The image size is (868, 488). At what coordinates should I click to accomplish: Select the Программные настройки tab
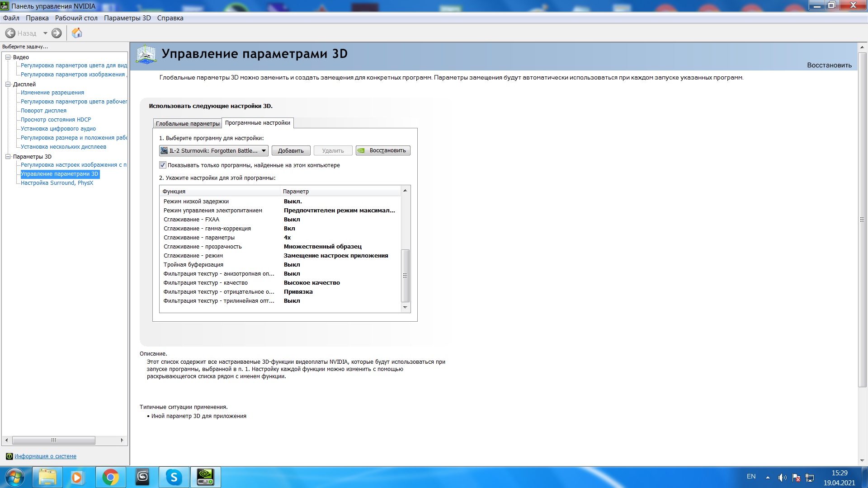[x=258, y=123]
